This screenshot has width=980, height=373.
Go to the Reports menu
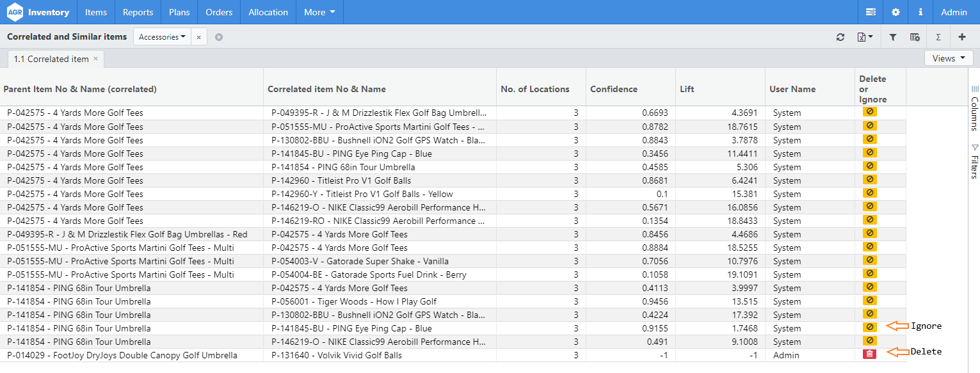138,12
